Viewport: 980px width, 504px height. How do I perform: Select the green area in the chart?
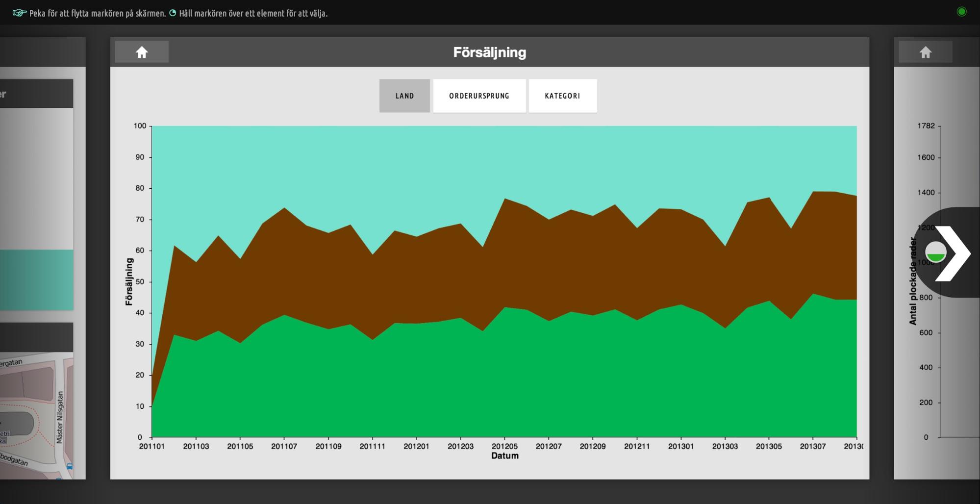(x=490, y=382)
